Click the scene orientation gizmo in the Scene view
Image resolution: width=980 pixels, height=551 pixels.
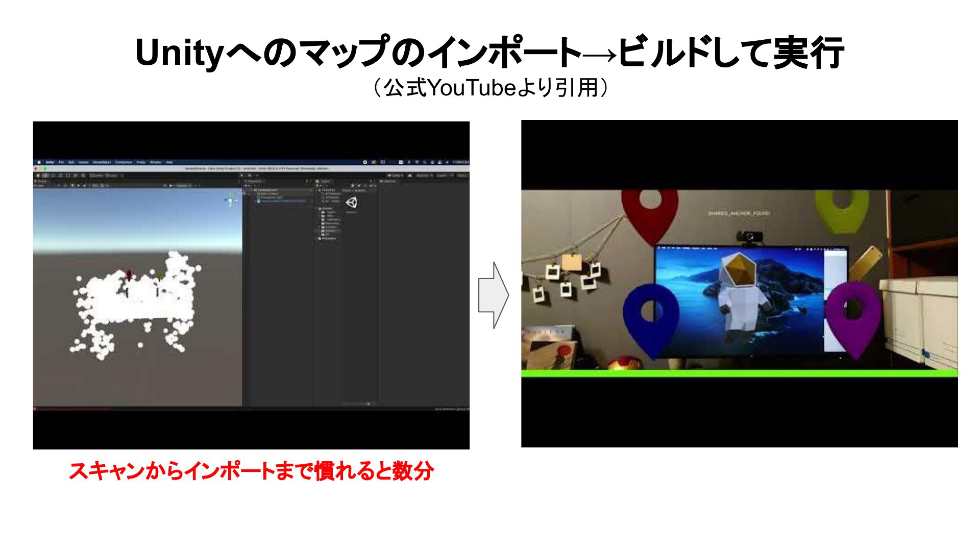[x=231, y=199]
